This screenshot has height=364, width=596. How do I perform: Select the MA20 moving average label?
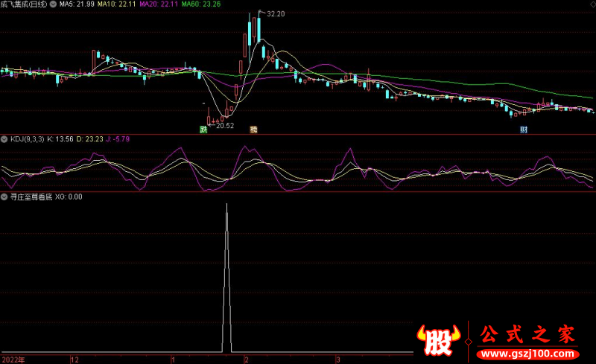[159, 4]
